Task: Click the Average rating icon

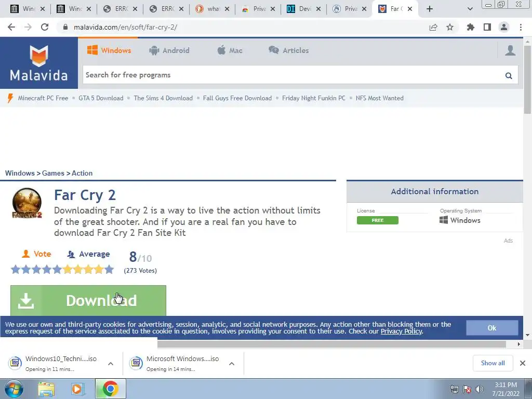Action: pyautogui.click(x=71, y=254)
